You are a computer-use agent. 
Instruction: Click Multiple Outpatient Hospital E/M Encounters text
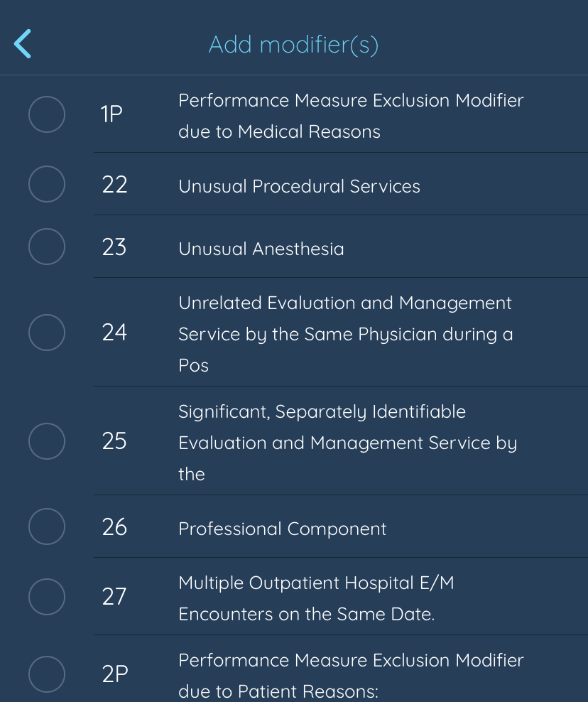pos(316,598)
